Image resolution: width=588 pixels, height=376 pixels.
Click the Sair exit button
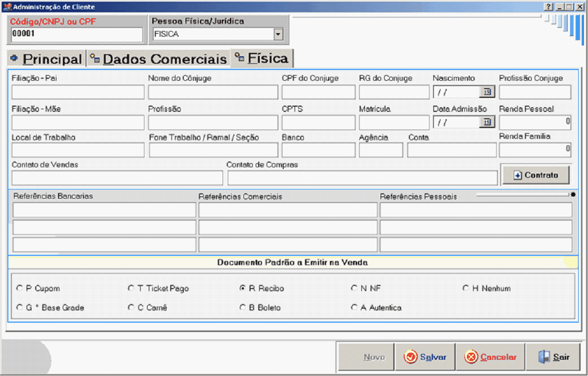tap(554, 357)
